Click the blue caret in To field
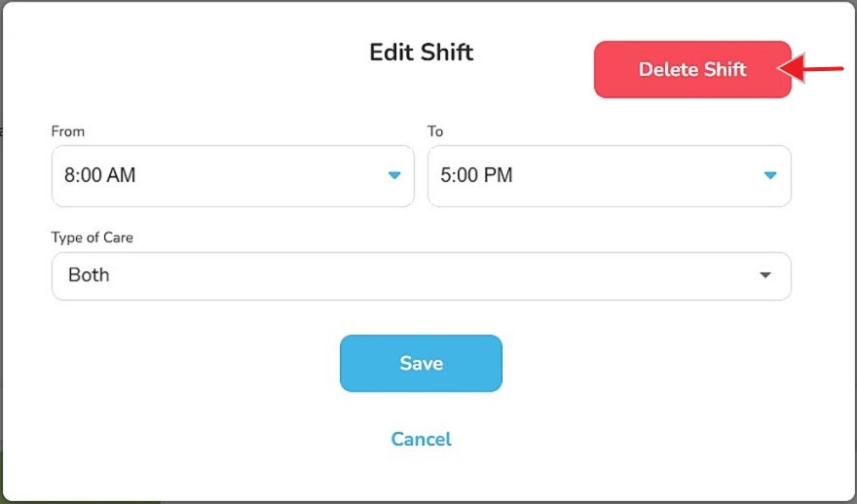Screen dimensions: 857x504 tap(770, 176)
